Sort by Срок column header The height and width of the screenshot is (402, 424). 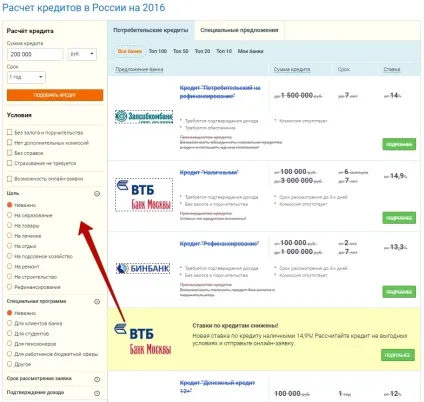pyautogui.click(x=344, y=69)
